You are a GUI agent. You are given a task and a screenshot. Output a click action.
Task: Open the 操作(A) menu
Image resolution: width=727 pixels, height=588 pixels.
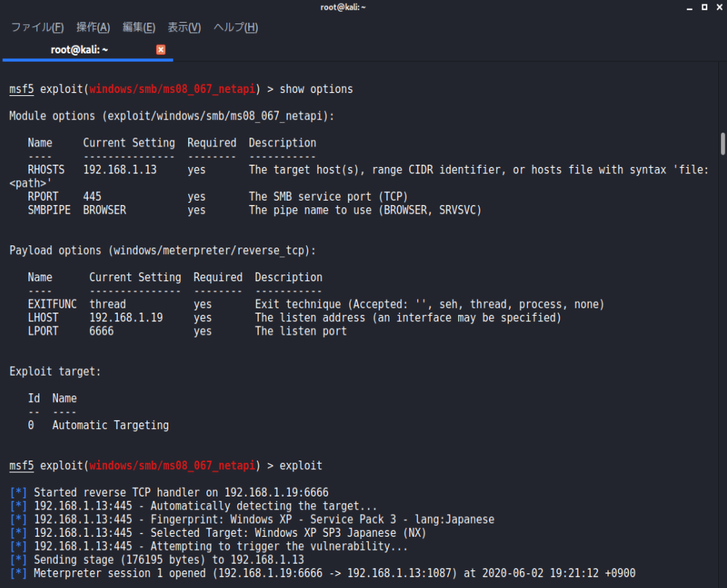(x=93, y=27)
